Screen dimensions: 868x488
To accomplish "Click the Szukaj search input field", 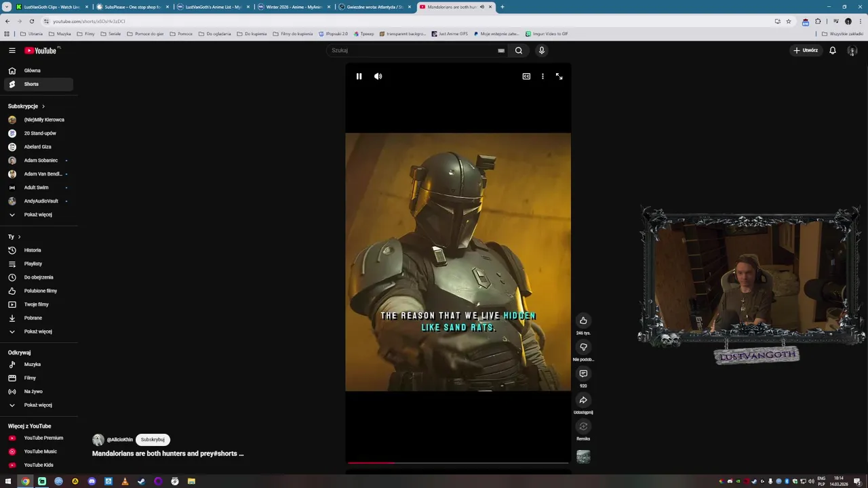I will (x=414, y=50).
